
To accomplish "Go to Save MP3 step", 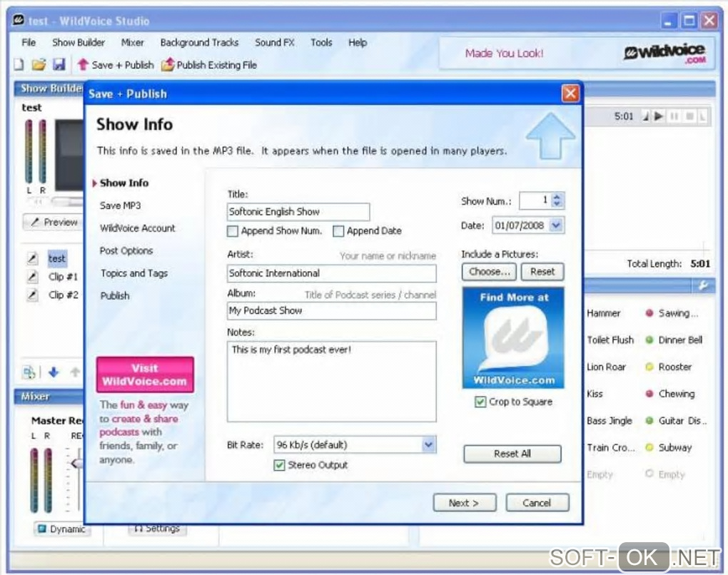I will [x=120, y=205].
